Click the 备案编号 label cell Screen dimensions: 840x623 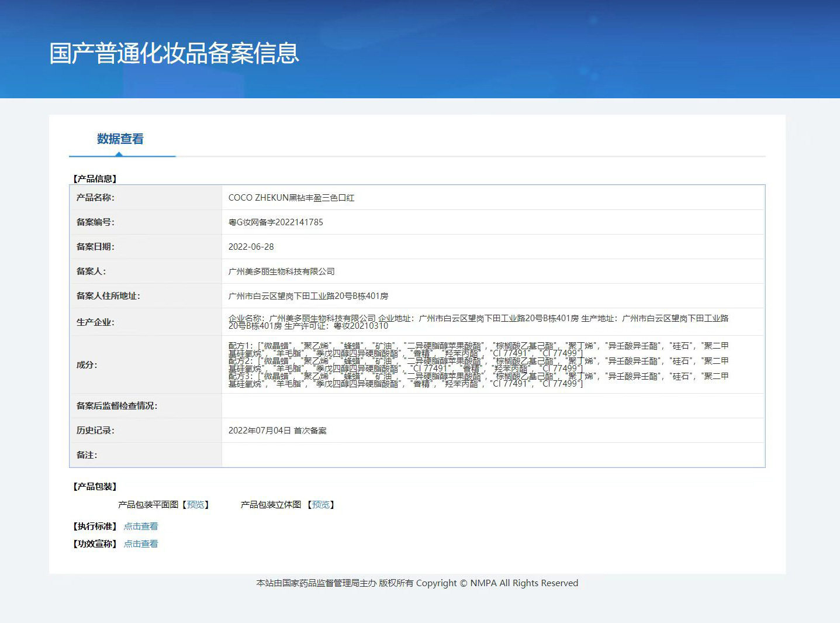pos(146,222)
